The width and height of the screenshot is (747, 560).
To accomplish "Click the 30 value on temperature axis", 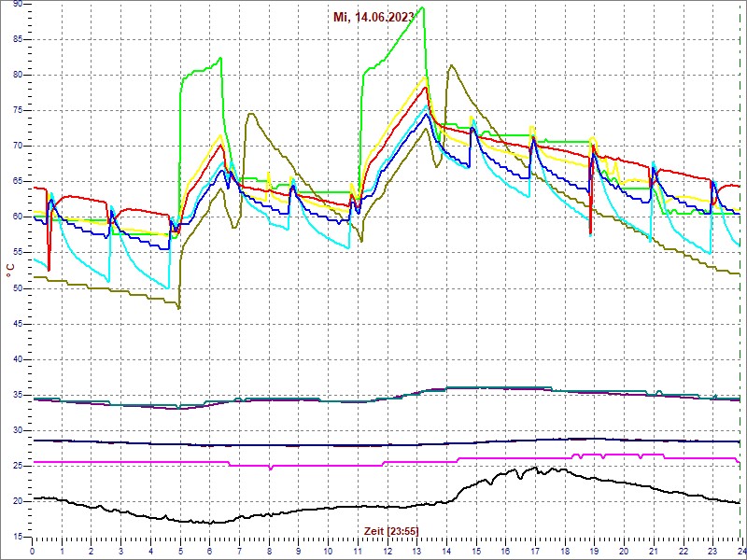I will click(18, 430).
